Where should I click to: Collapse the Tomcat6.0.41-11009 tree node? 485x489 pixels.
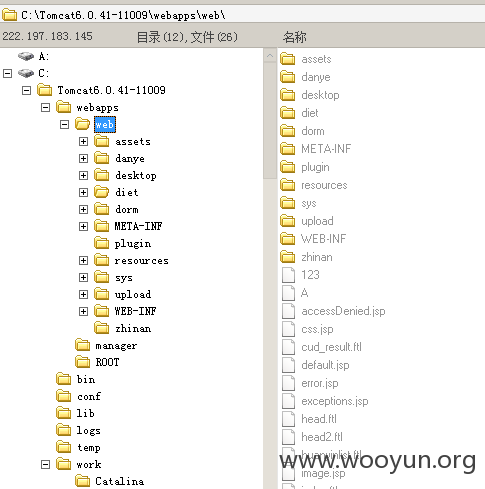click(26, 90)
